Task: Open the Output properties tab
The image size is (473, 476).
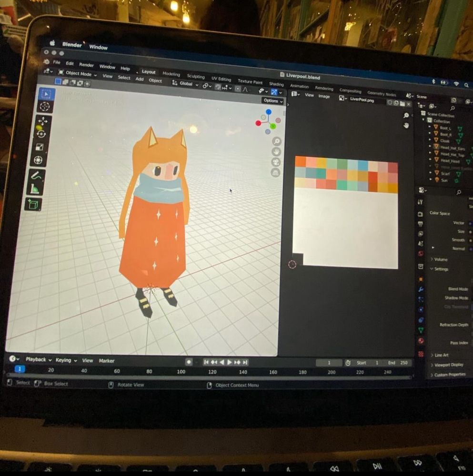Action: click(421, 224)
